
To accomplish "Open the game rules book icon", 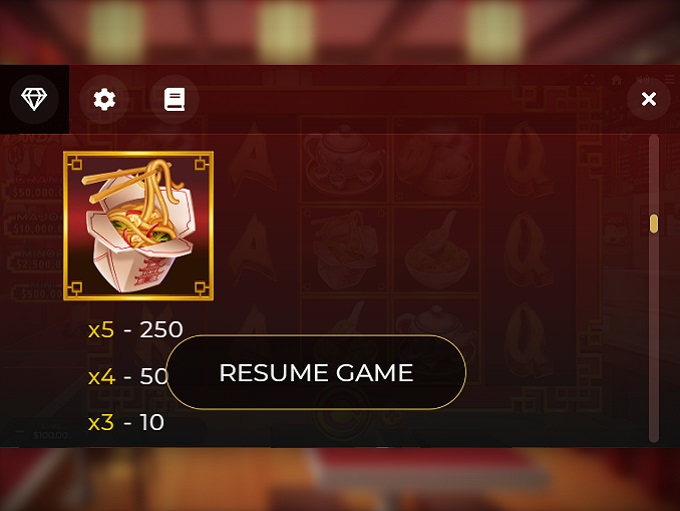I will tap(174, 99).
